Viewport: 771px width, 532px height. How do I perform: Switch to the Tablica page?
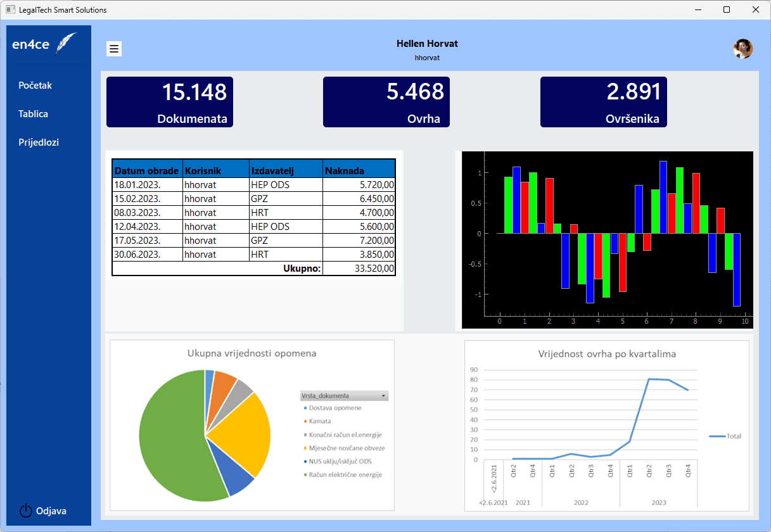point(34,114)
